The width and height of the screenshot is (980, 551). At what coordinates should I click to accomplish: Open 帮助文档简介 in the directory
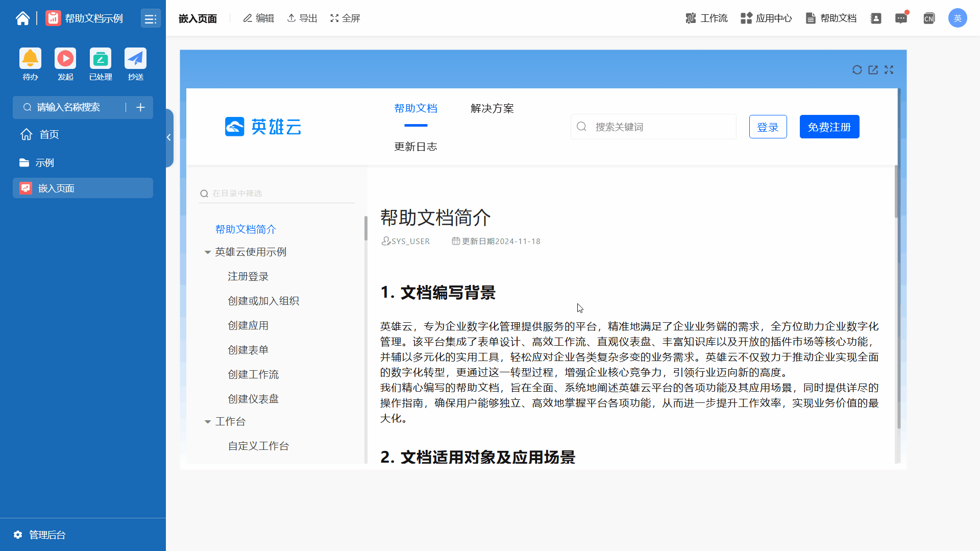(246, 229)
